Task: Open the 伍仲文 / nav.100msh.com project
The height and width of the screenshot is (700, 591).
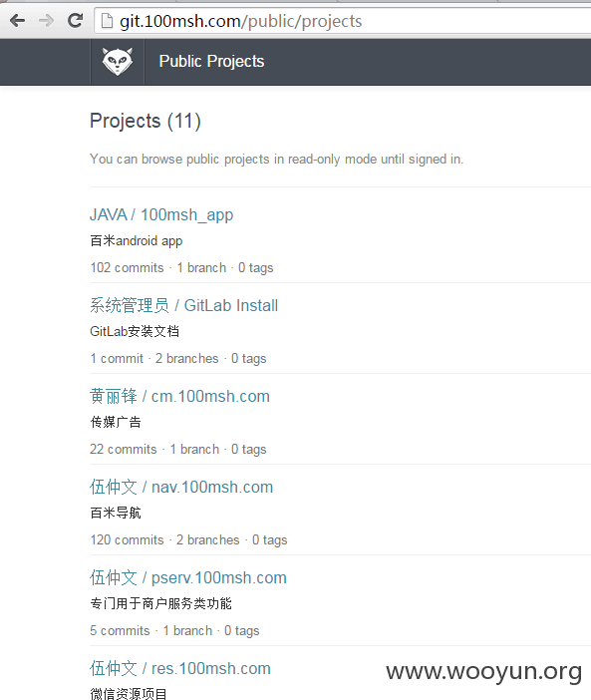Action: 181,487
